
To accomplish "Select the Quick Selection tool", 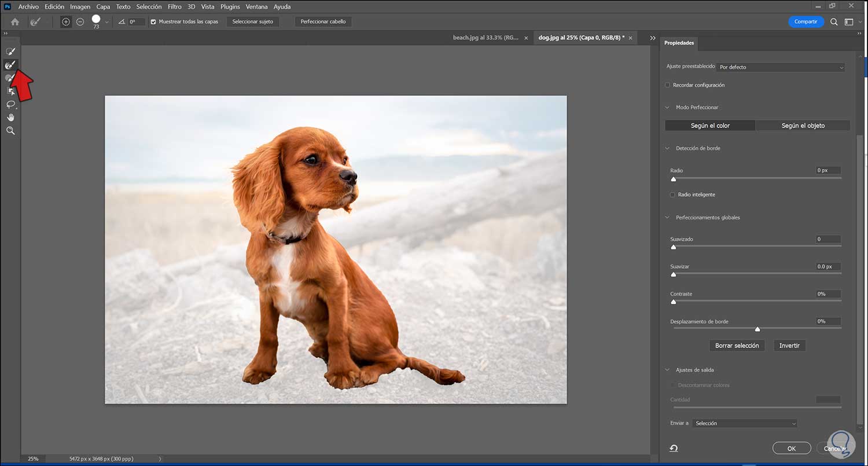I will click(x=10, y=52).
